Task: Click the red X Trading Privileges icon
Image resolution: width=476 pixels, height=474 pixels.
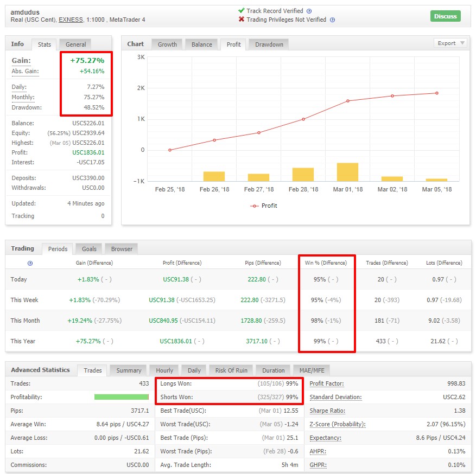Action: 242,20
